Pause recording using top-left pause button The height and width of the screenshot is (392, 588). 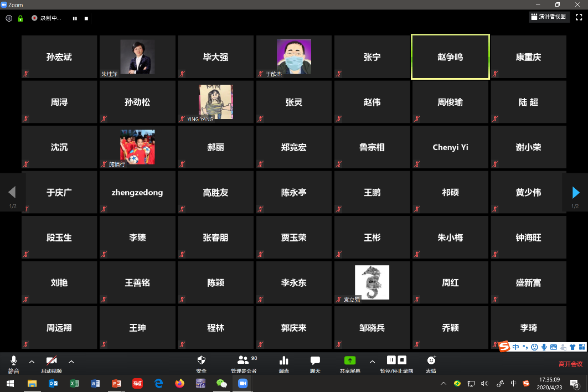point(75,18)
